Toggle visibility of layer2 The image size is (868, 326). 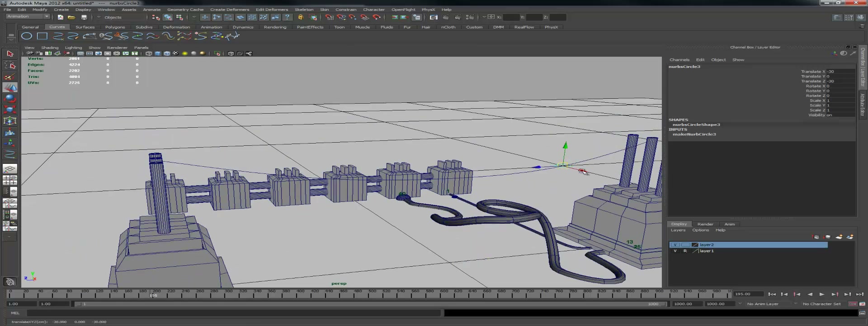[x=675, y=245]
